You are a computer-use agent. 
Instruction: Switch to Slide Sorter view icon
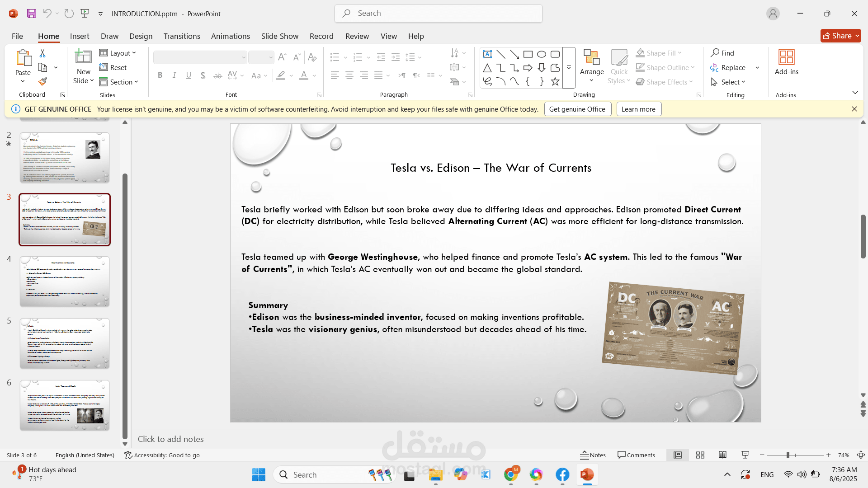pos(700,455)
